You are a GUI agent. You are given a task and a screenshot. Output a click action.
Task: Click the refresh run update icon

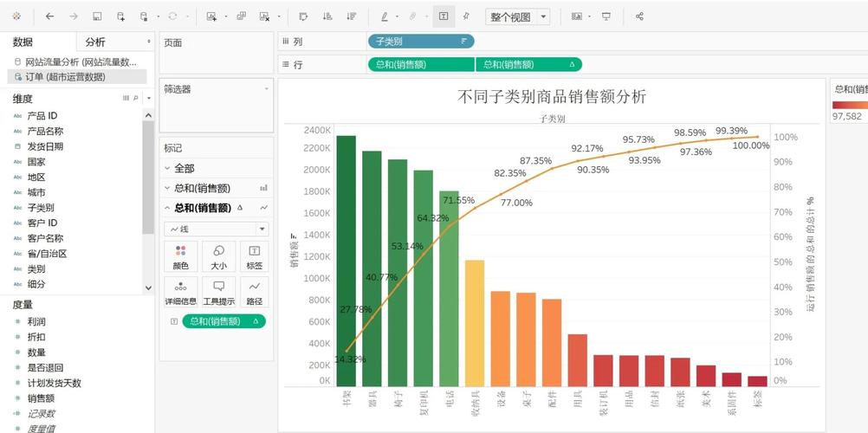172,16
